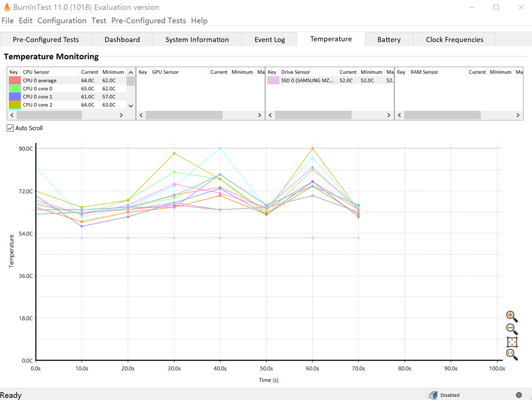This screenshot has height=400, width=532.
Task: Maximize the BurnInTest window
Action: [x=496, y=7]
